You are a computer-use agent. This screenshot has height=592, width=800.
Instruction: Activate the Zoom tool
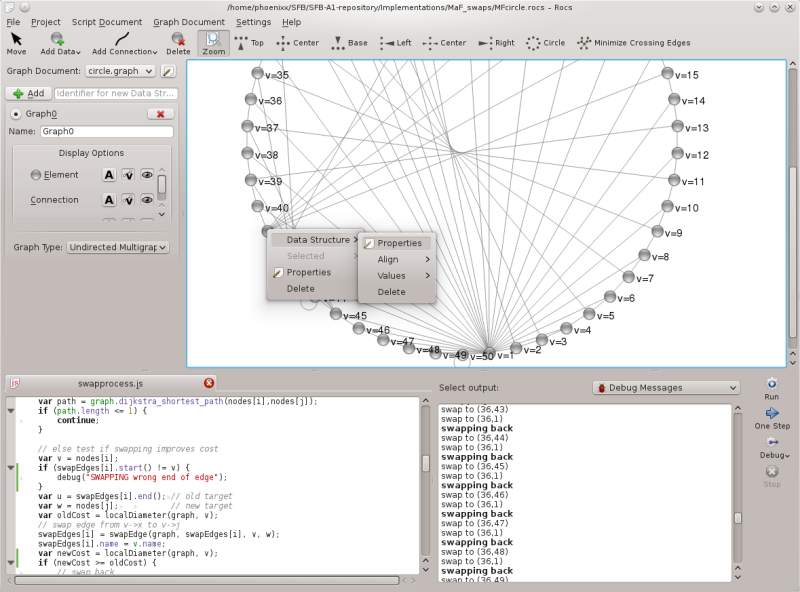click(213, 43)
